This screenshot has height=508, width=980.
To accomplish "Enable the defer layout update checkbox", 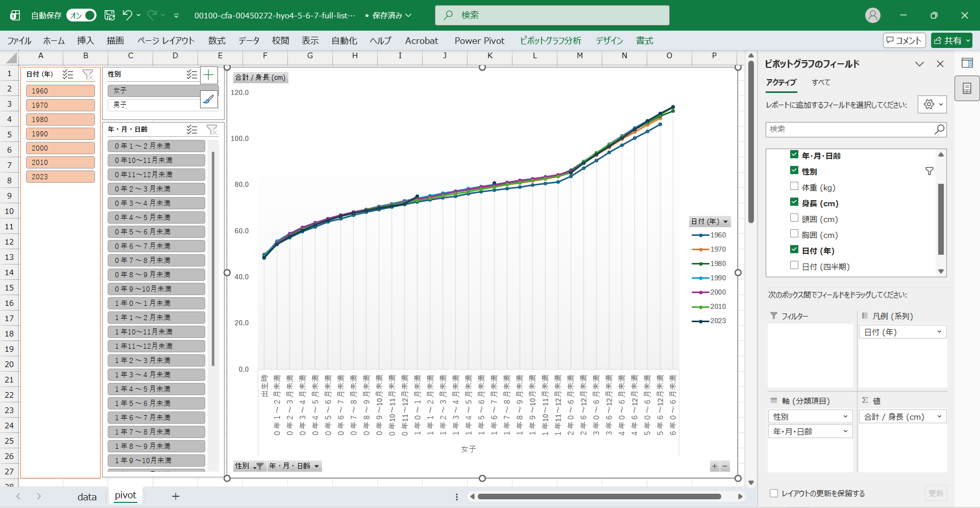I will click(774, 493).
